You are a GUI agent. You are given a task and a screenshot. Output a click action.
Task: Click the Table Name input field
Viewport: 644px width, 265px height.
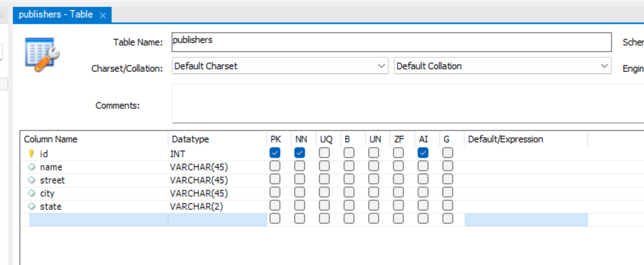[391, 42]
